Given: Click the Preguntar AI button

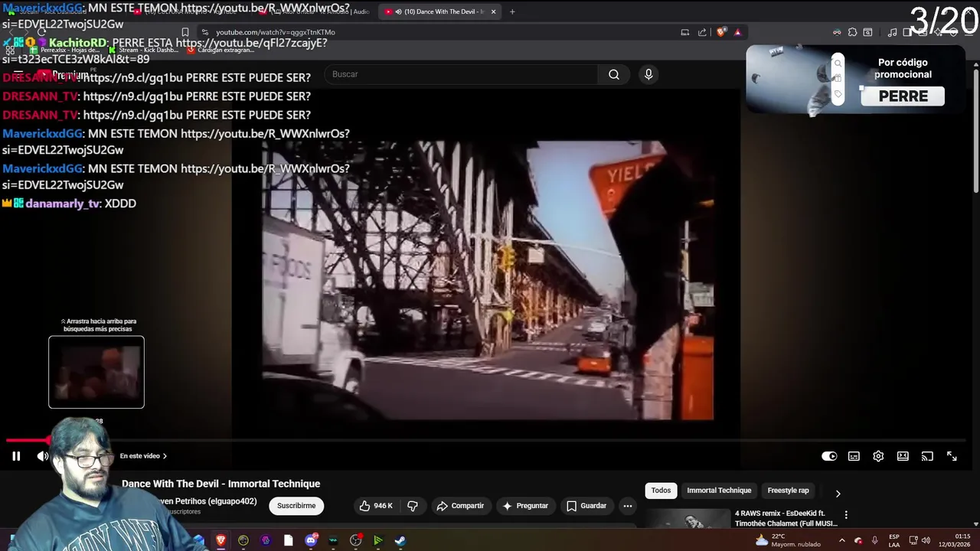Looking at the screenshot, I should coord(524,506).
